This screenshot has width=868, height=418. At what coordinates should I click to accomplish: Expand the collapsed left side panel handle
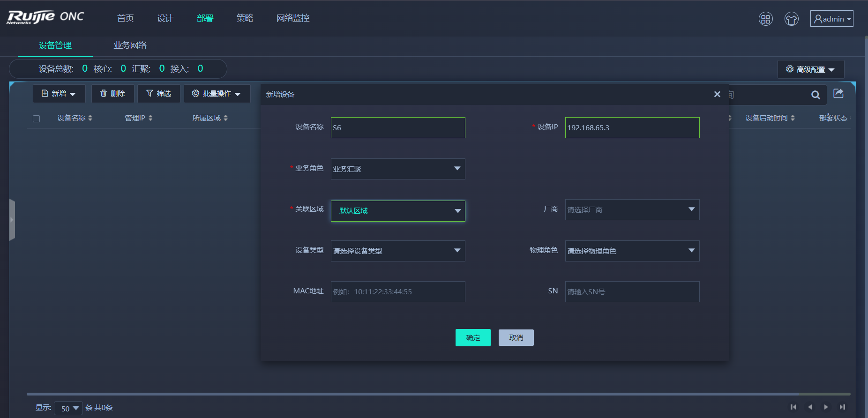pyautogui.click(x=12, y=220)
